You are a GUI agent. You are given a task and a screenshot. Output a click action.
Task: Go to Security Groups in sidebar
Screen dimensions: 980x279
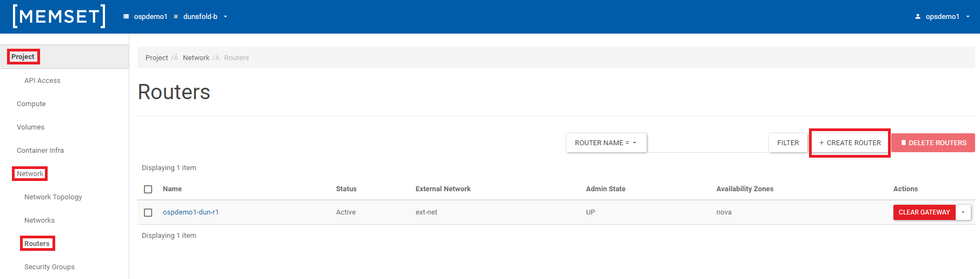pyautogui.click(x=49, y=267)
